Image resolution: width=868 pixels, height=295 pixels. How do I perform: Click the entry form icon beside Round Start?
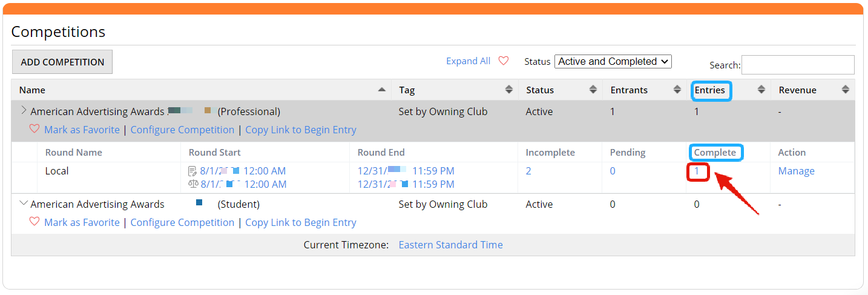coord(192,171)
